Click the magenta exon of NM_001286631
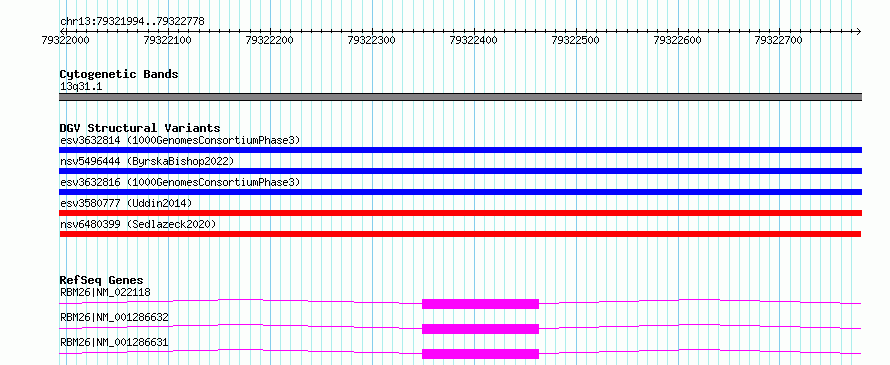The image size is (890, 365). 480,354
